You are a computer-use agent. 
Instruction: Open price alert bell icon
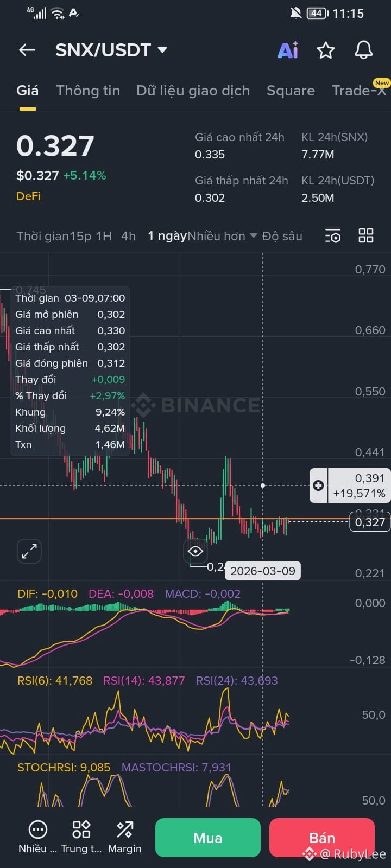pyautogui.click(x=363, y=50)
